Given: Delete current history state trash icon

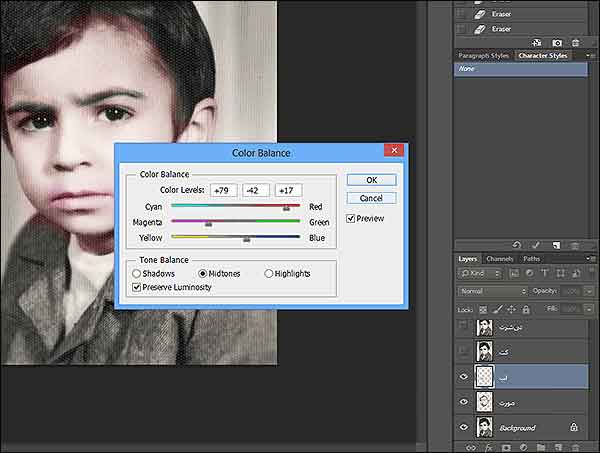Looking at the screenshot, I should (x=575, y=43).
